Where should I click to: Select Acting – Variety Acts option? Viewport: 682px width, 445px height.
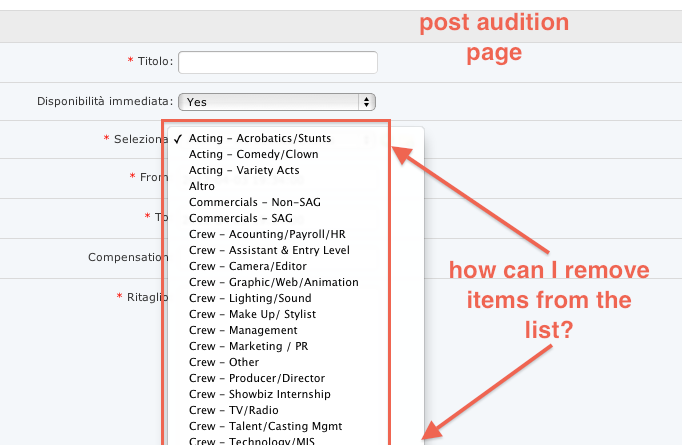(x=244, y=170)
